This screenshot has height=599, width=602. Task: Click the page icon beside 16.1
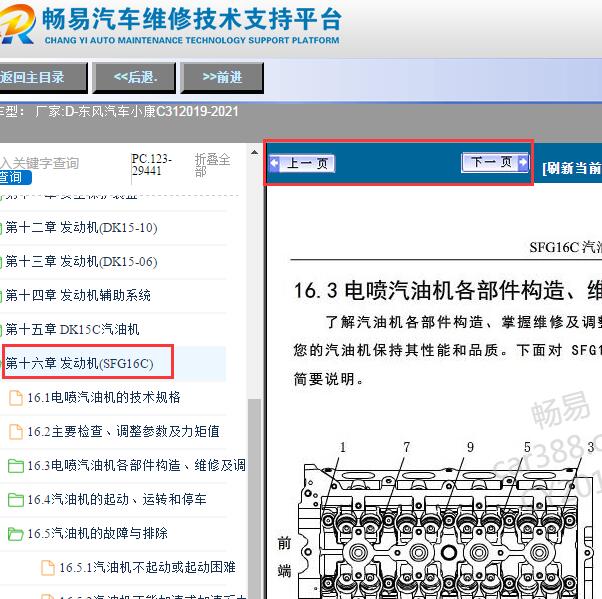click(x=16, y=397)
